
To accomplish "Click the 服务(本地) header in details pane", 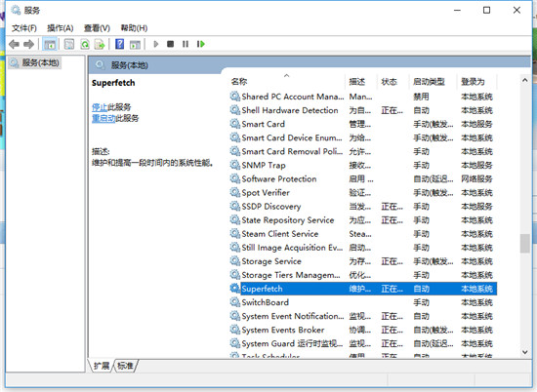I will coord(129,65).
